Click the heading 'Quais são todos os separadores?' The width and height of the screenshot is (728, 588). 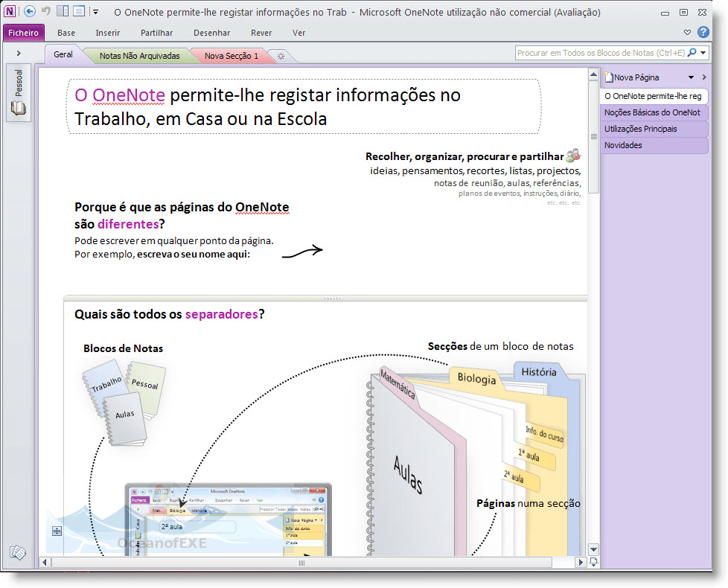point(170,314)
